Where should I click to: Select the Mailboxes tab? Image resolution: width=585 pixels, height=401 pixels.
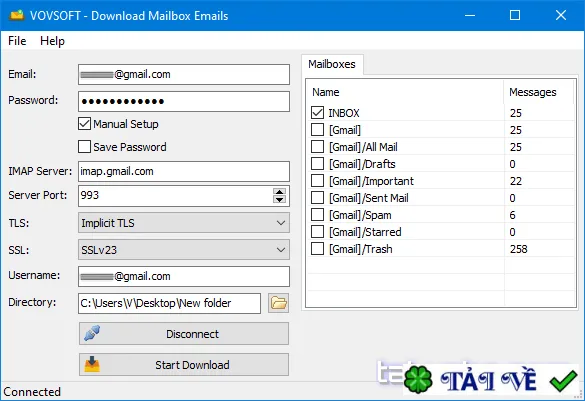coord(332,64)
